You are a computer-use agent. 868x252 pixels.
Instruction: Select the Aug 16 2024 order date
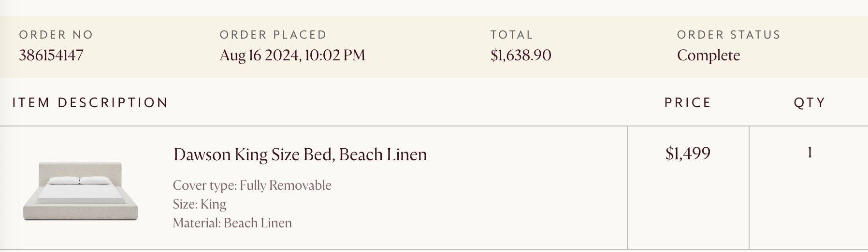tap(292, 55)
